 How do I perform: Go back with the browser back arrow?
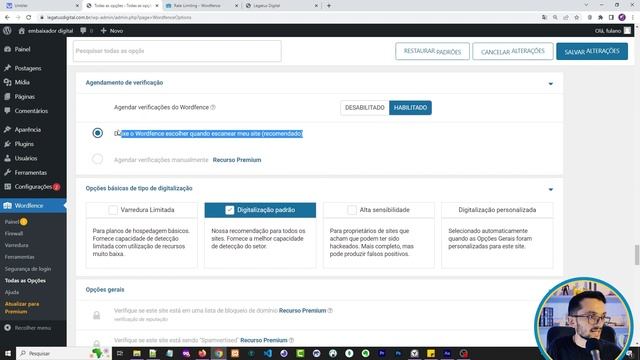point(7,18)
